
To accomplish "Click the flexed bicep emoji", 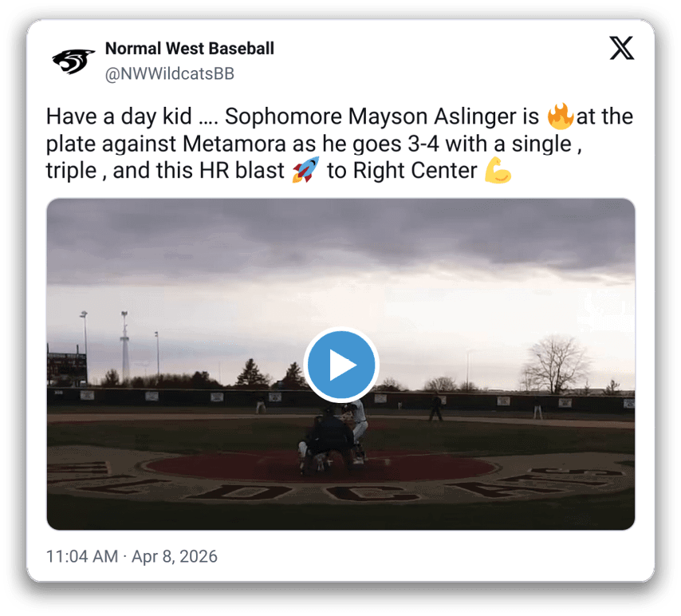I will (498, 170).
